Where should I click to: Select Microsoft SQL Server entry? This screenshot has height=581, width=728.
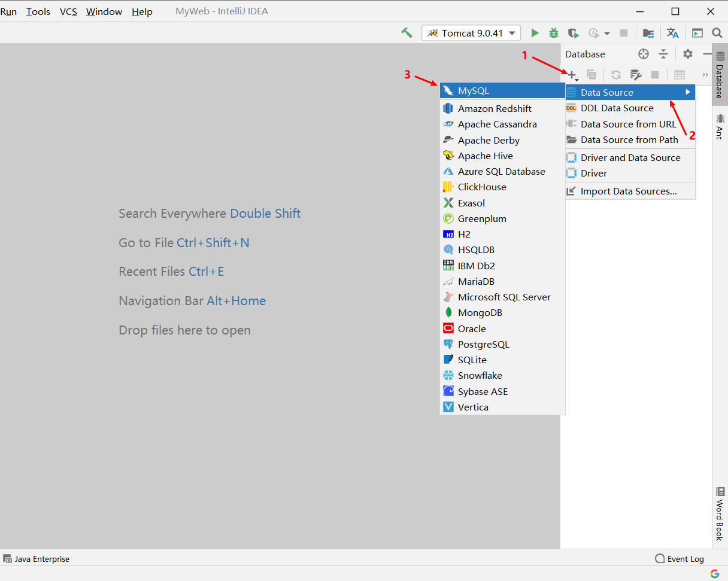point(502,297)
